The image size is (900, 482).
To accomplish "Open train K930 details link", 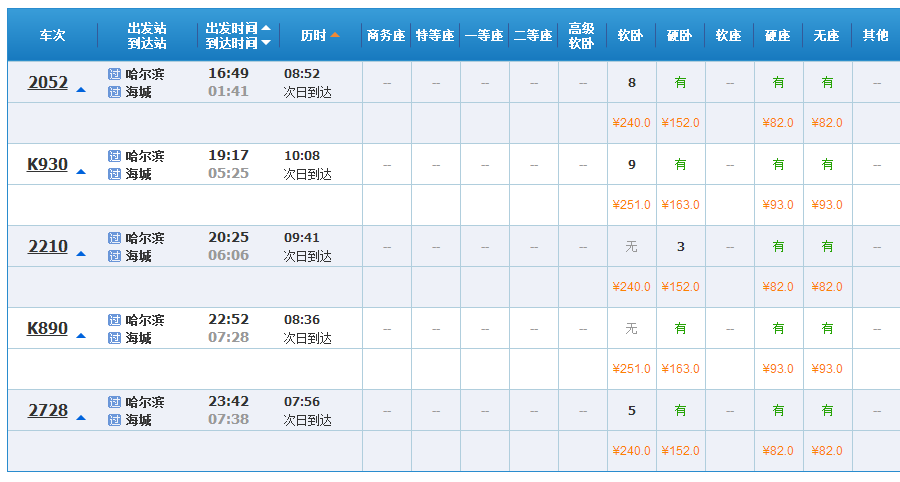I will (47, 165).
